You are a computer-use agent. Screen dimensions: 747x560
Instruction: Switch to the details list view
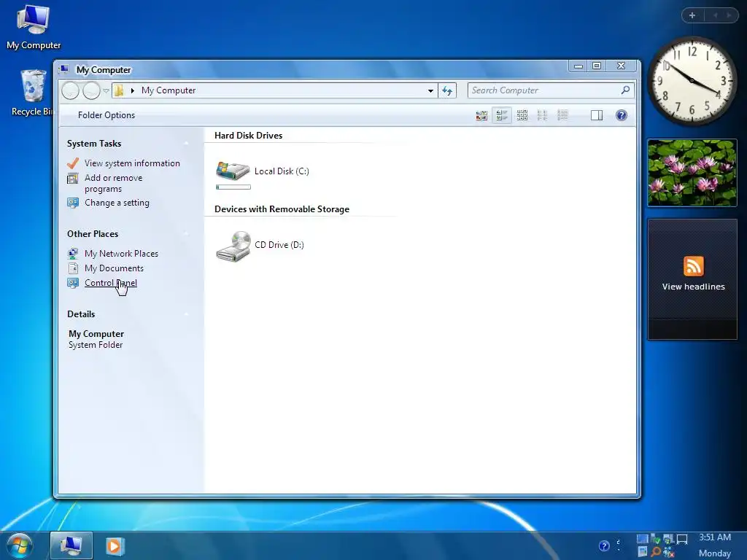point(562,115)
